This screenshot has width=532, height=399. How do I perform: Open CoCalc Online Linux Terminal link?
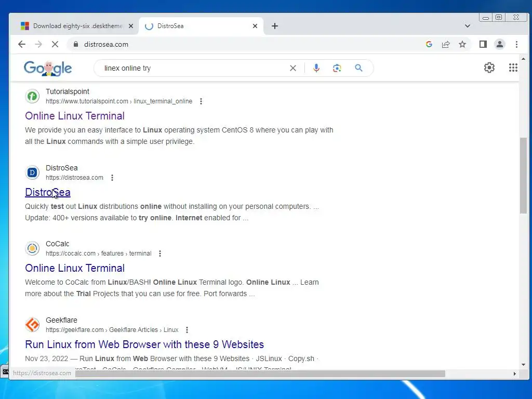75,269
